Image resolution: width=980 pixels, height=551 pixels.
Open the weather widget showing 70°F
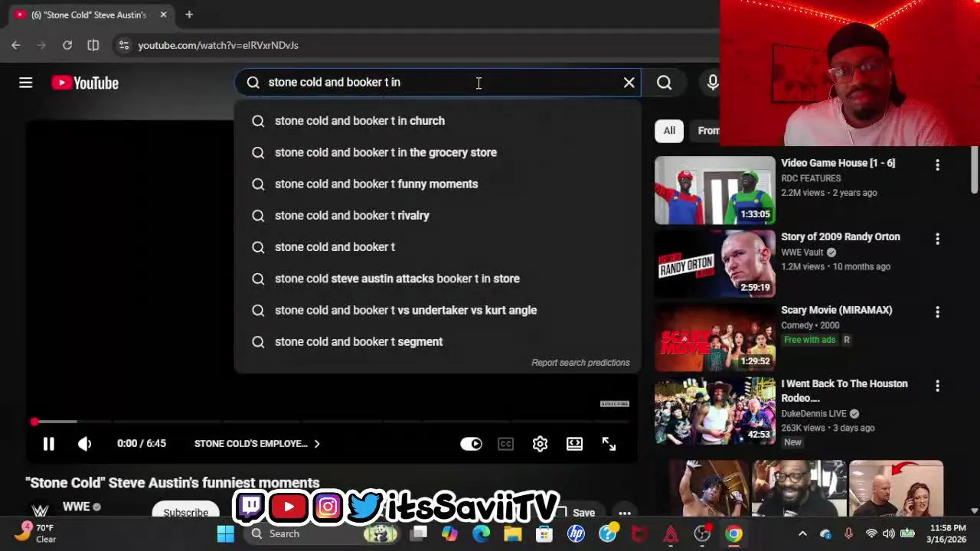pyautogui.click(x=36, y=533)
